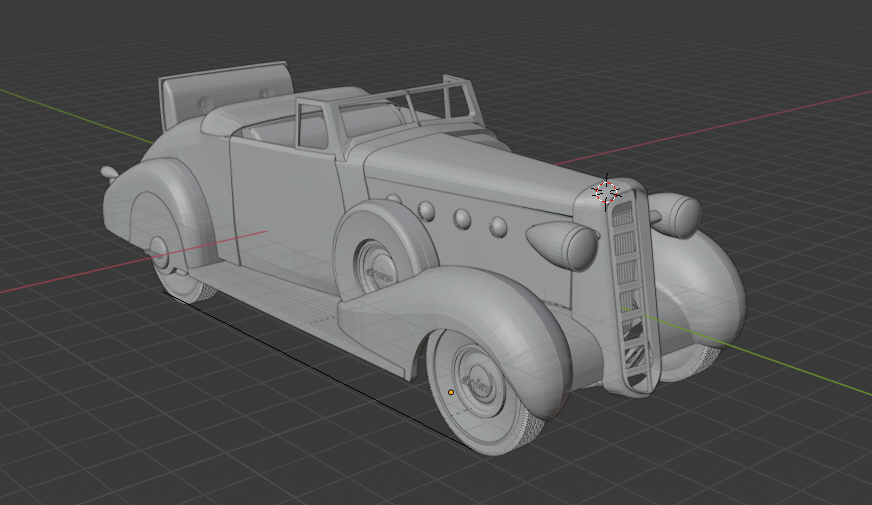Click the right front fender
Screen dimensions: 872x505
click(702, 288)
